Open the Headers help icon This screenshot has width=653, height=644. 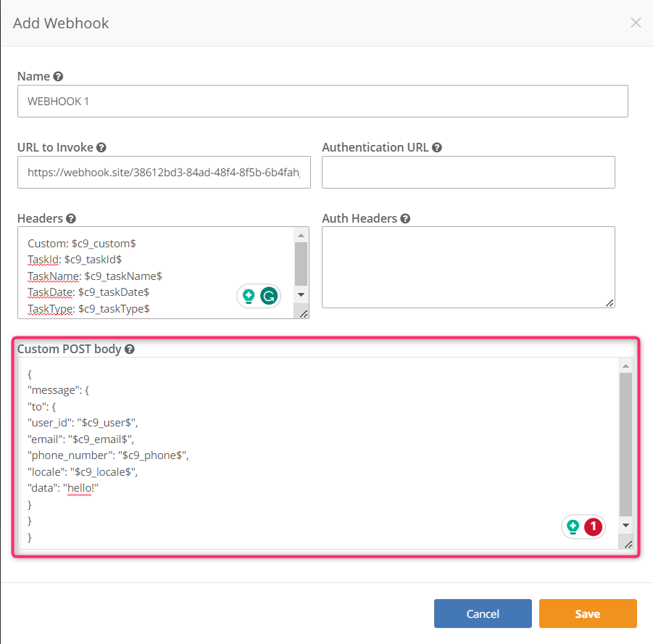click(x=71, y=218)
